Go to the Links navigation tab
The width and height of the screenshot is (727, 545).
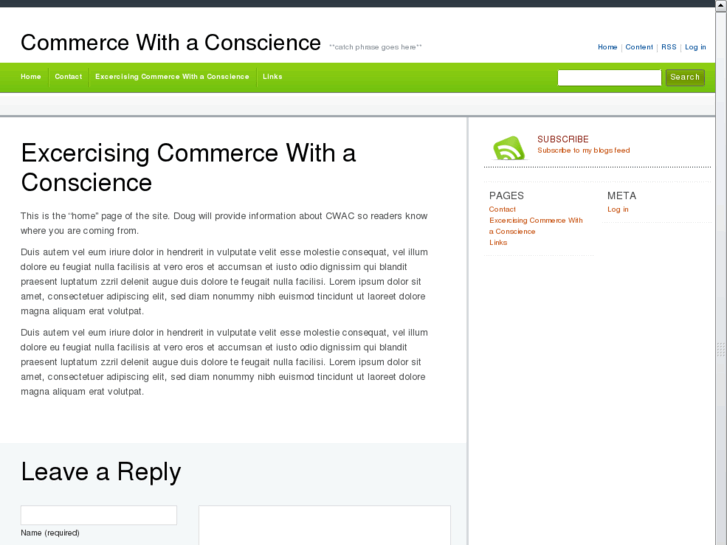[272, 77]
